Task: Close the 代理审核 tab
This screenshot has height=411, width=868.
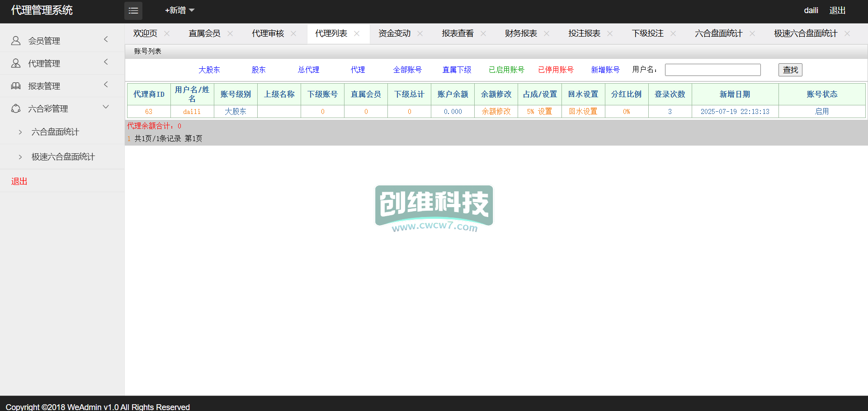Action: point(293,33)
